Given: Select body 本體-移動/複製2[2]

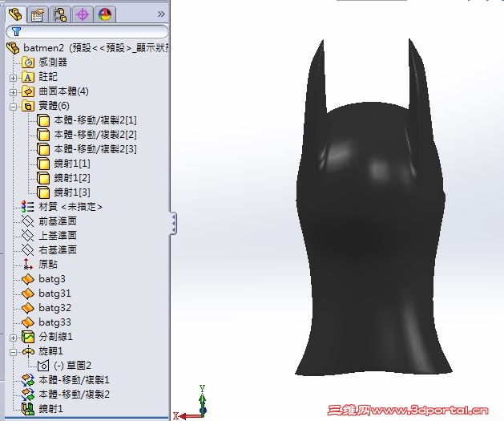Looking at the screenshot, I should click(95, 135).
